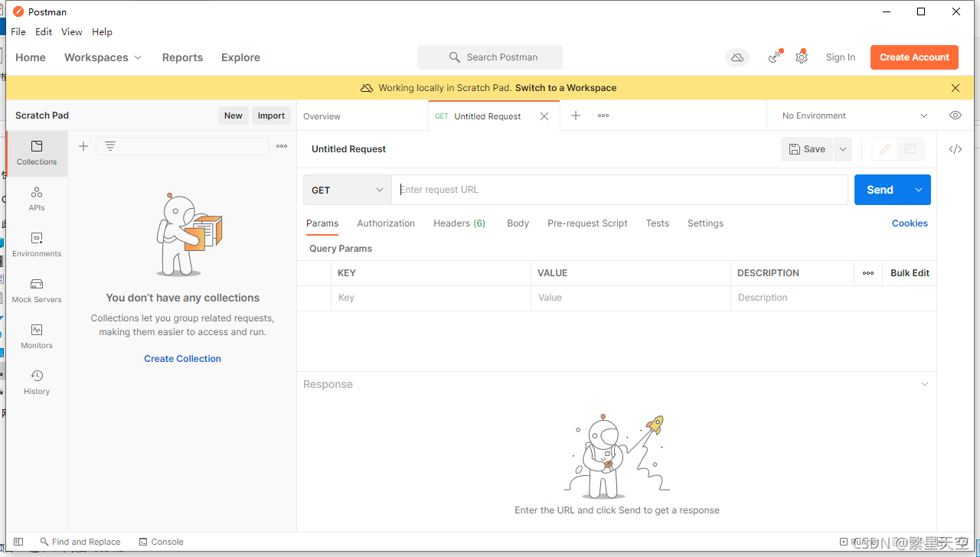The width and height of the screenshot is (980, 557).
Task: Dismiss the Scratch Pad yellow banner
Action: coord(955,88)
